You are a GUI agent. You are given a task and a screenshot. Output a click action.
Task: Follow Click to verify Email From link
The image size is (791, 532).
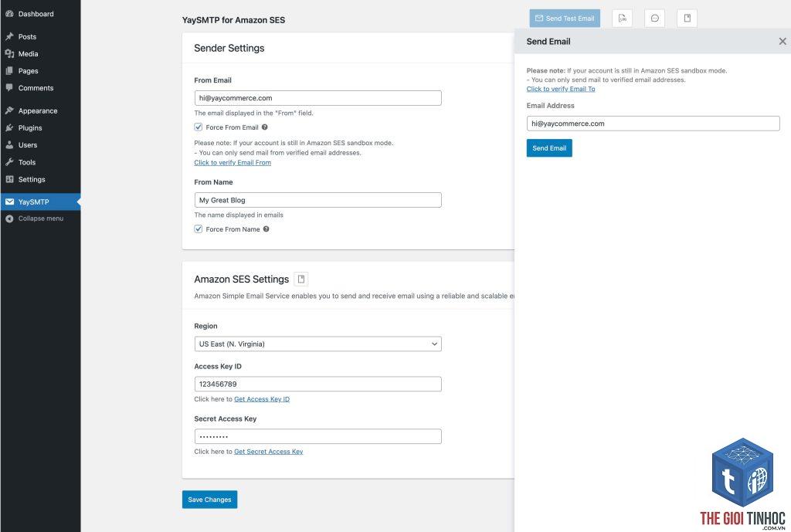[233, 162]
